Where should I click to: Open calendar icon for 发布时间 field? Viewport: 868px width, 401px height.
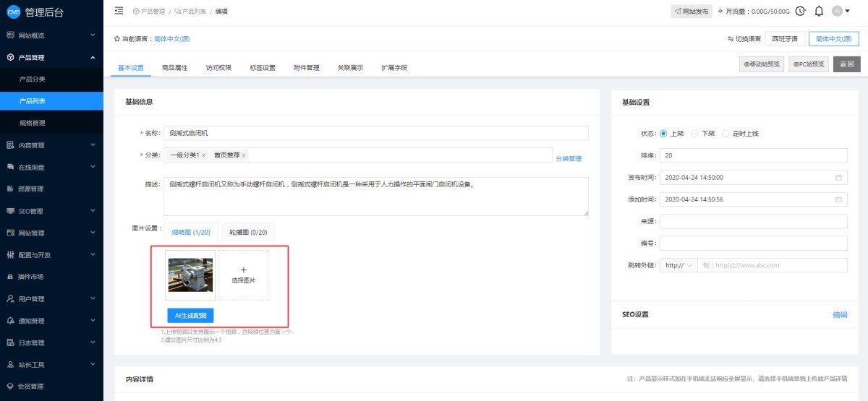(838, 177)
